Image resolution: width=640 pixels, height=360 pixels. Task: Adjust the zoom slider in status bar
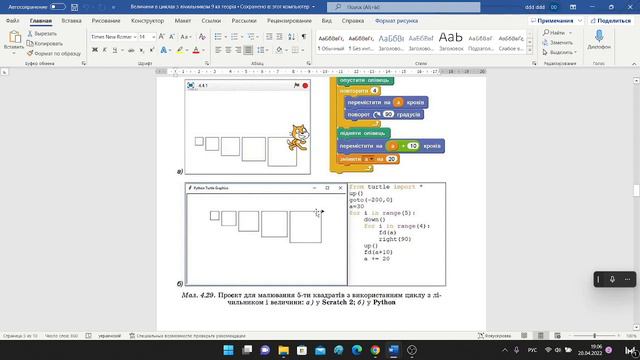click(595, 336)
